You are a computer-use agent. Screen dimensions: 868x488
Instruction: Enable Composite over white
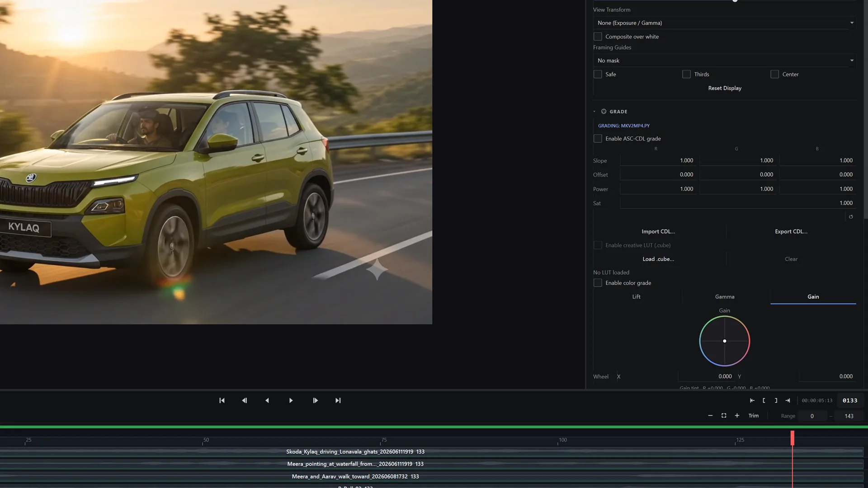point(598,37)
